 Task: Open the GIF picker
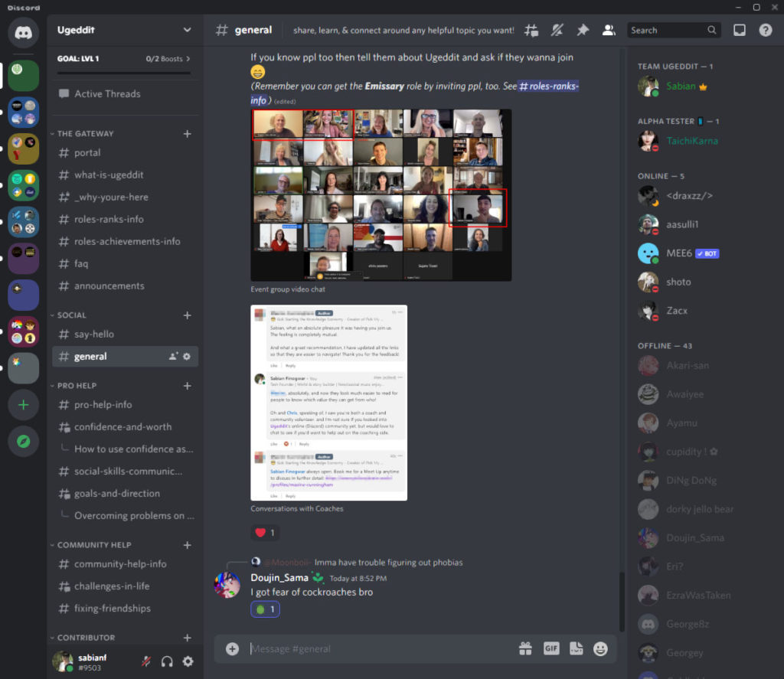551,648
